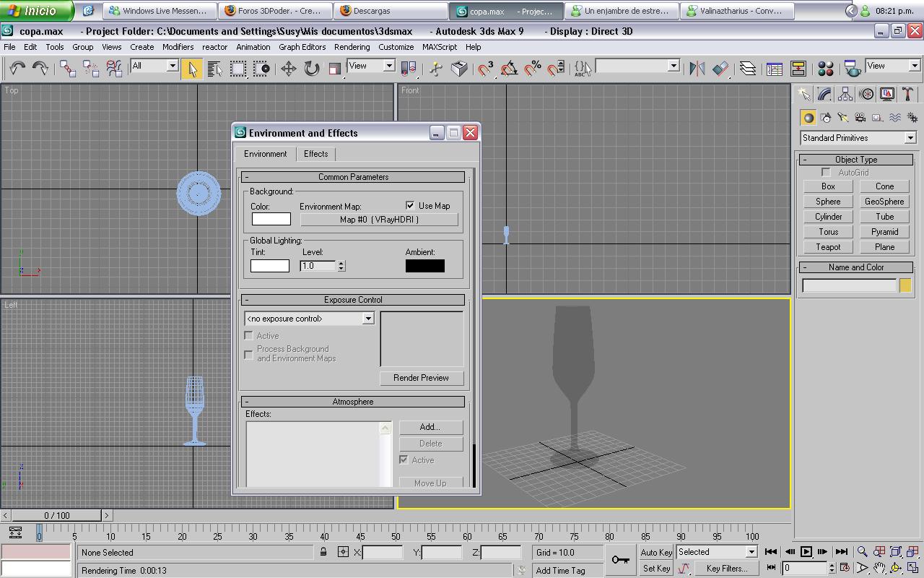Open the Modify panel tab icon
Viewport: 924px width, 578px height.
(824, 95)
